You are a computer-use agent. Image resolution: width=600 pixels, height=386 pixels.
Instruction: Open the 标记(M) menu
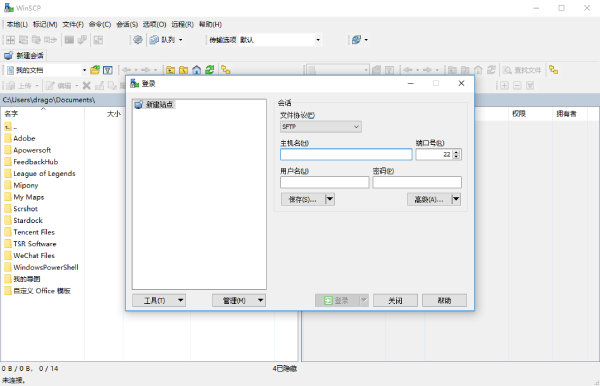click(45, 24)
